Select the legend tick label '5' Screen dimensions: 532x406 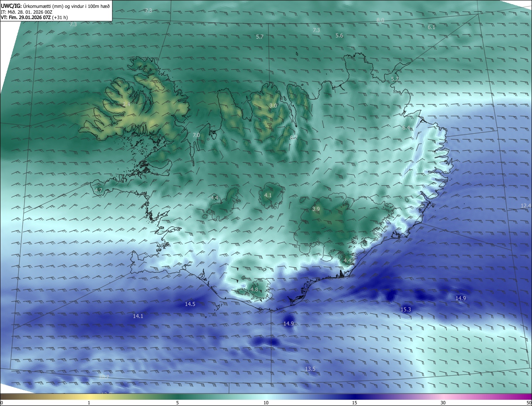(177, 403)
